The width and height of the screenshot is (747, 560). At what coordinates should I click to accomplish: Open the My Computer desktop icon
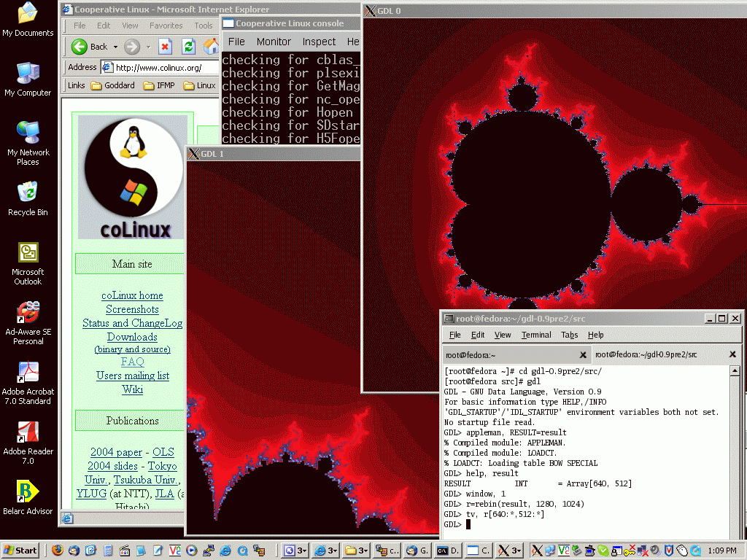pyautogui.click(x=28, y=74)
